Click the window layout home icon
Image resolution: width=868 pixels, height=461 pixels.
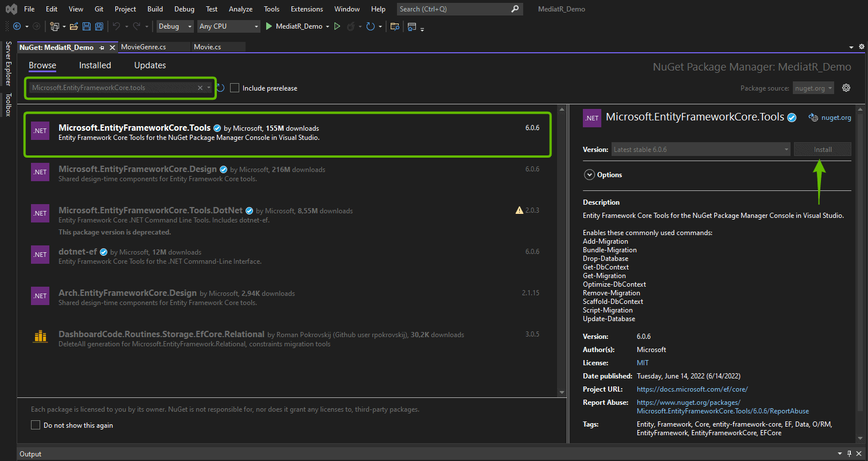point(412,26)
